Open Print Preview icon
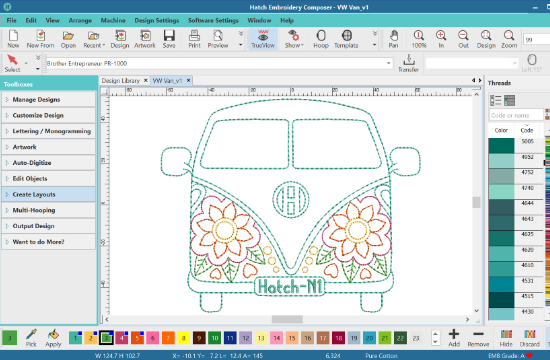 point(218,39)
